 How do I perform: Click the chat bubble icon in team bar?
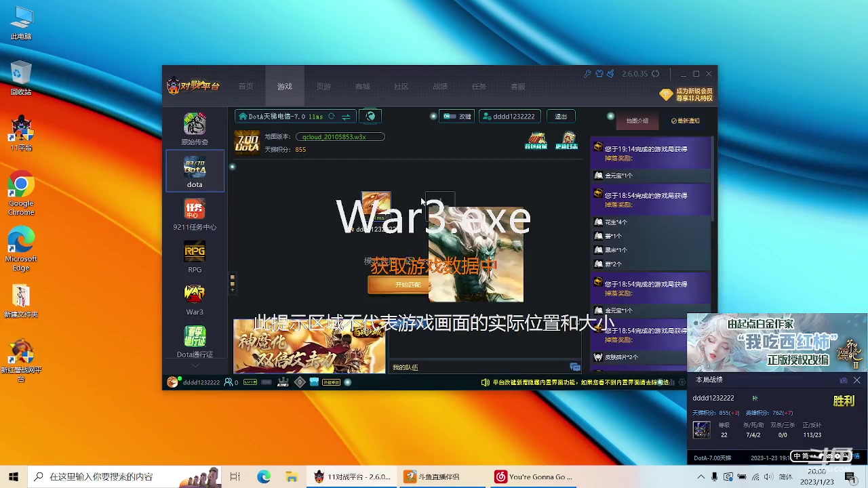click(575, 367)
